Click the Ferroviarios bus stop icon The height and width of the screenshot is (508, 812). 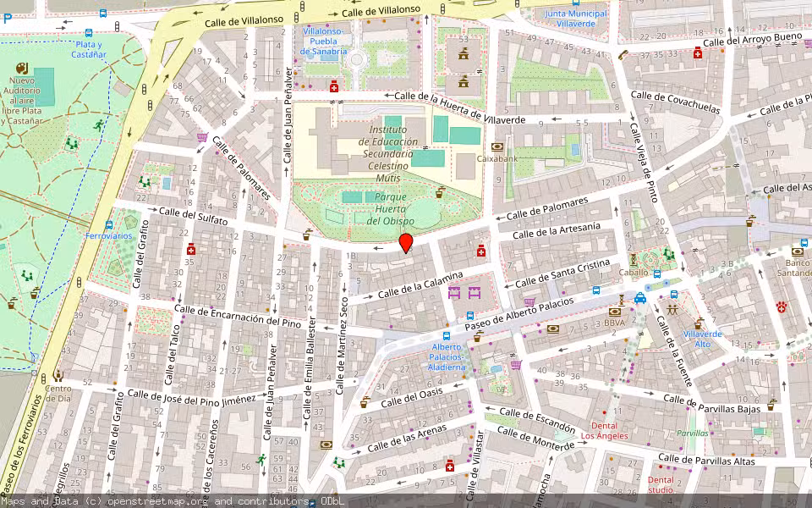coord(109,225)
